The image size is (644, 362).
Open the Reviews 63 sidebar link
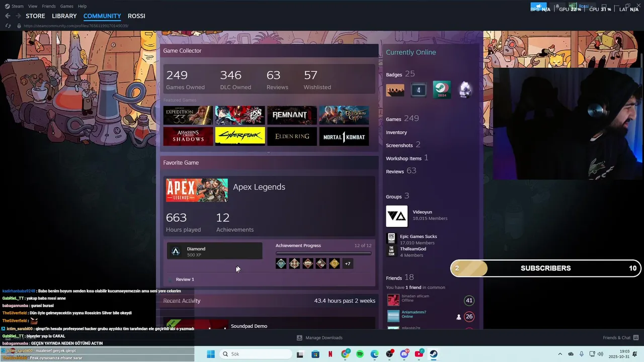tap(401, 171)
